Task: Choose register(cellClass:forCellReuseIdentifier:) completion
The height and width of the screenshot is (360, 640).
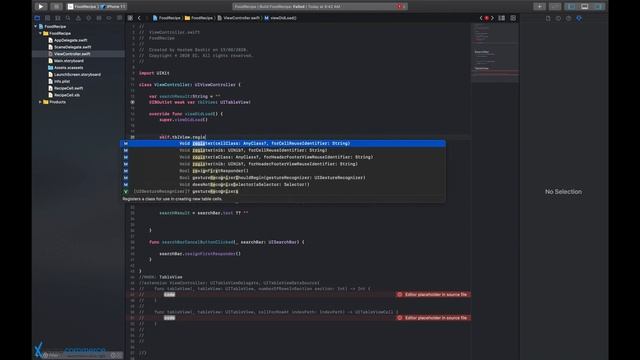Action: point(282,143)
